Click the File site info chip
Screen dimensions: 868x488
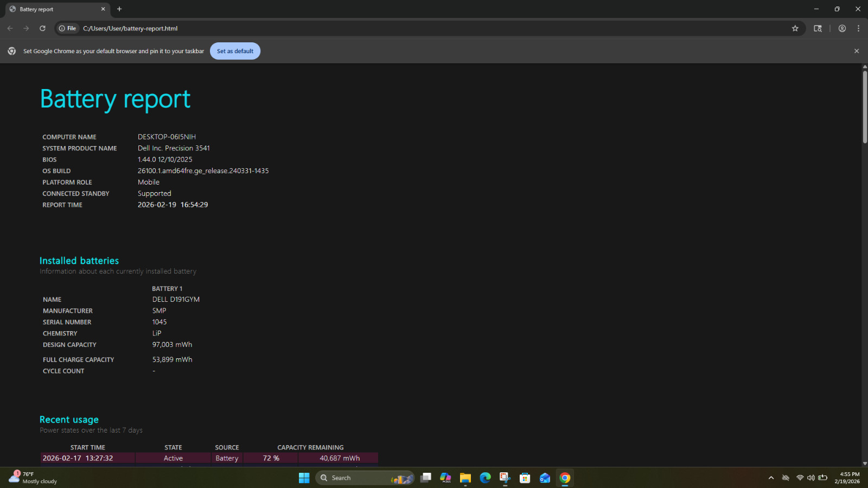pos(67,28)
